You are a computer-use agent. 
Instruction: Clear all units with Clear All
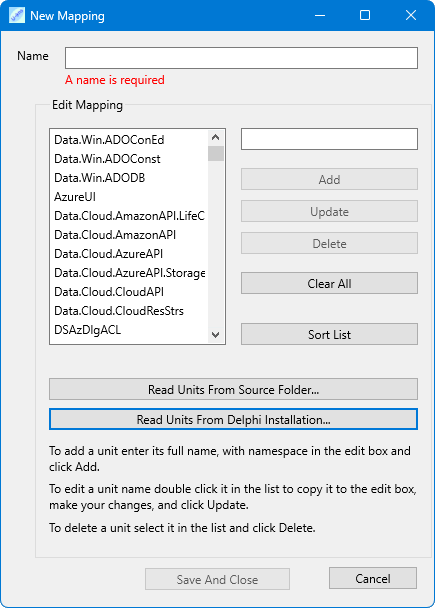(329, 283)
